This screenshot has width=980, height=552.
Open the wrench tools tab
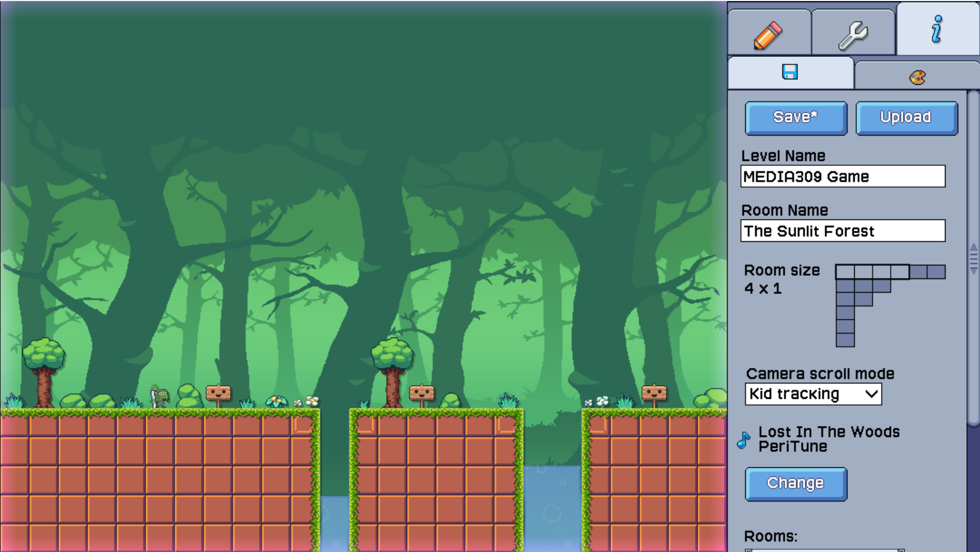853,32
